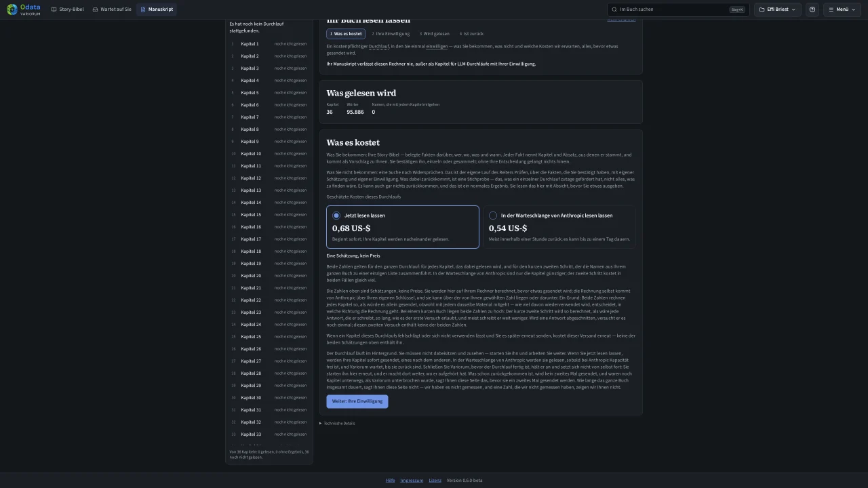Switch to the Story-Bibel tab
Viewport: 868px width, 488px height.
pyautogui.click(x=68, y=9)
